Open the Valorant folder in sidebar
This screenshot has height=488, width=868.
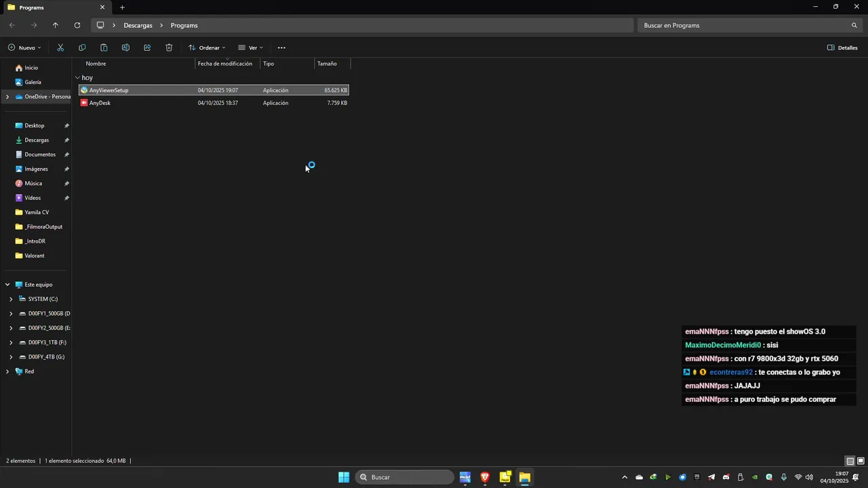pyautogui.click(x=36, y=256)
